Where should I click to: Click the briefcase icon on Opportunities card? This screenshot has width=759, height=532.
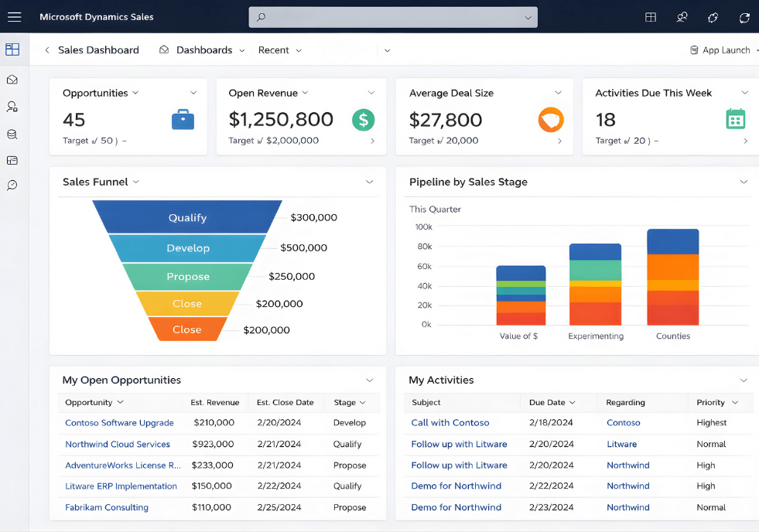[x=183, y=120]
